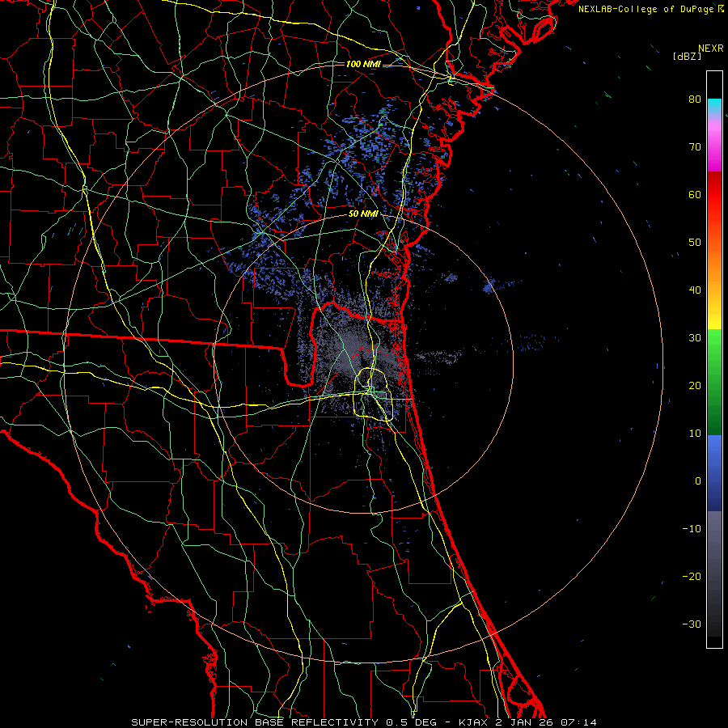Click the KJAX station identifier in the caption

(472, 722)
